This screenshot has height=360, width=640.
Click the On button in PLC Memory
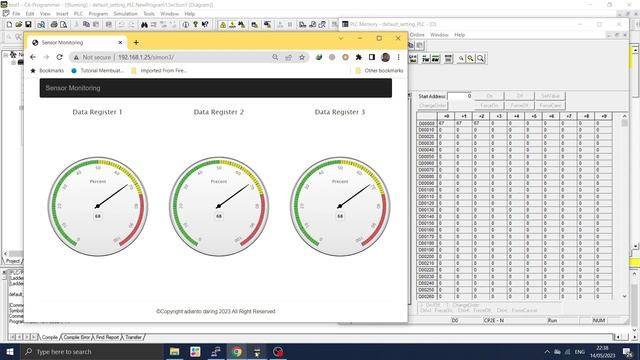[x=489, y=96]
